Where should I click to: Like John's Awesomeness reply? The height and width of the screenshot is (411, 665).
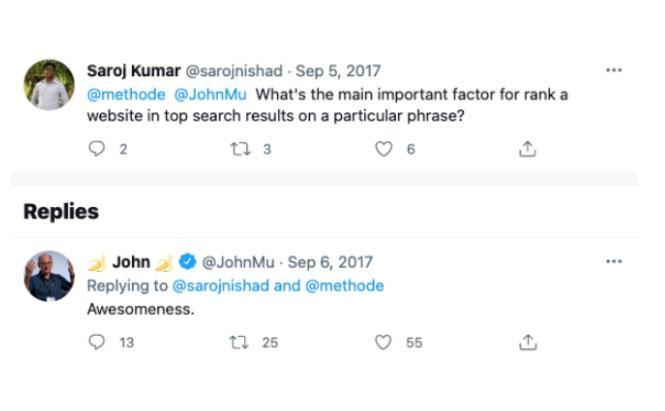tap(383, 342)
